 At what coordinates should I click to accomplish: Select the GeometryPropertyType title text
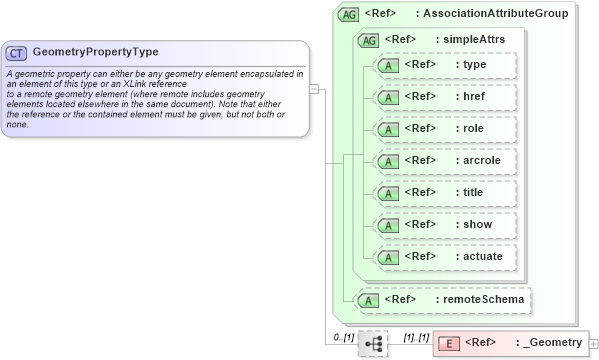tap(96, 52)
